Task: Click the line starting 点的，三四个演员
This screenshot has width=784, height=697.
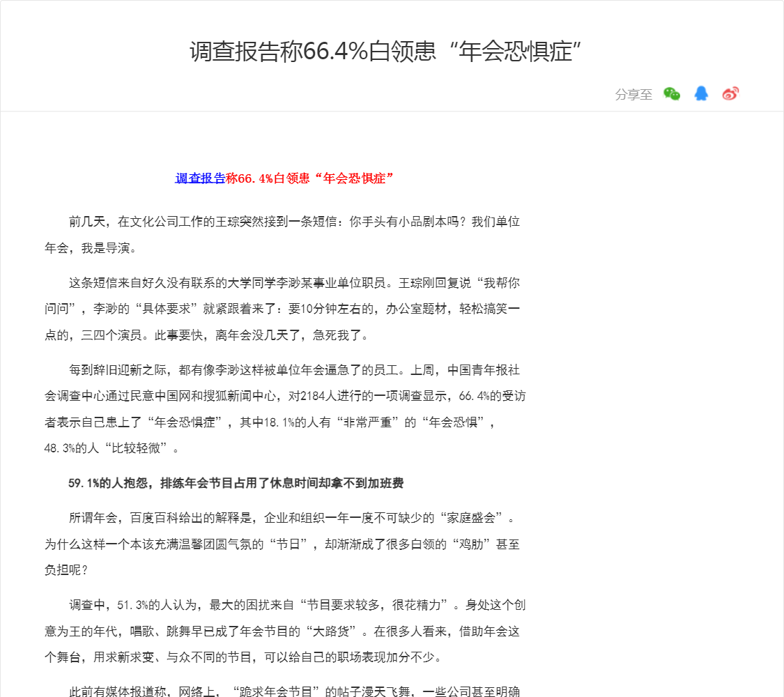Action: [x=206, y=335]
